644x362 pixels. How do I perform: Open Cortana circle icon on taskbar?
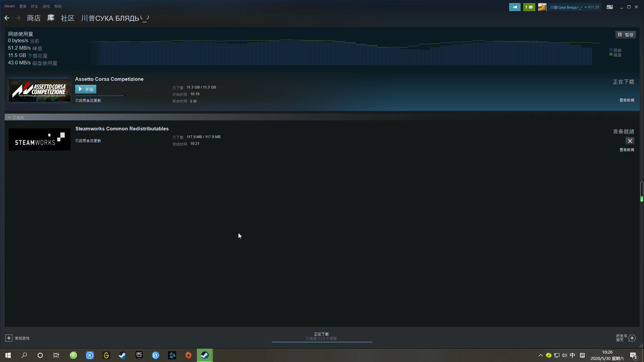tap(40, 355)
